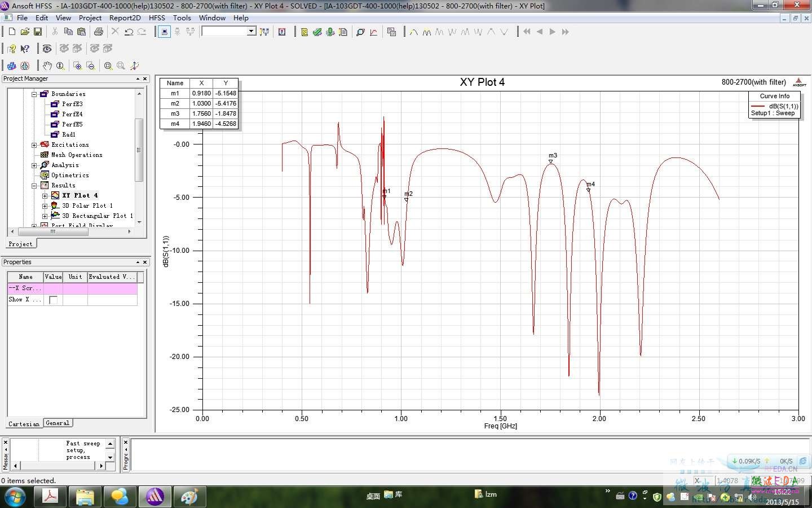The width and height of the screenshot is (812, 508).
Task: Open the empty toolbar combo box dropdown
Action: 251,32
